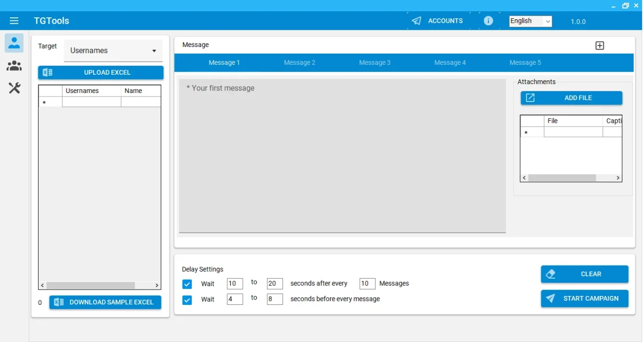Open the hamburger menu
Screen dimensions: 644x342
(14, 21)
